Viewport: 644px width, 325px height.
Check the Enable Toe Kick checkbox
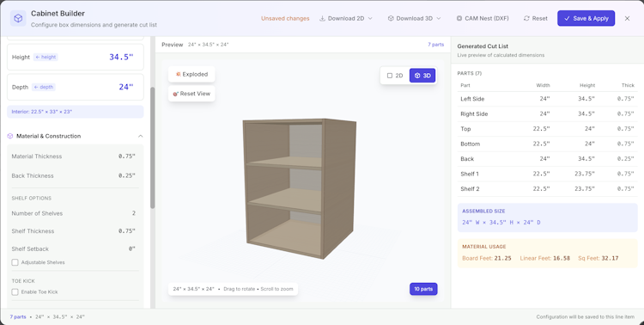click(x=15, y=292)
